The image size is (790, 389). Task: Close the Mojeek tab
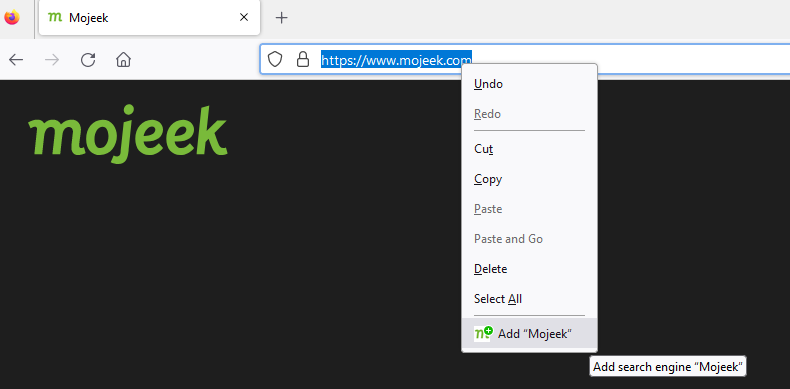tap(244, 18)
